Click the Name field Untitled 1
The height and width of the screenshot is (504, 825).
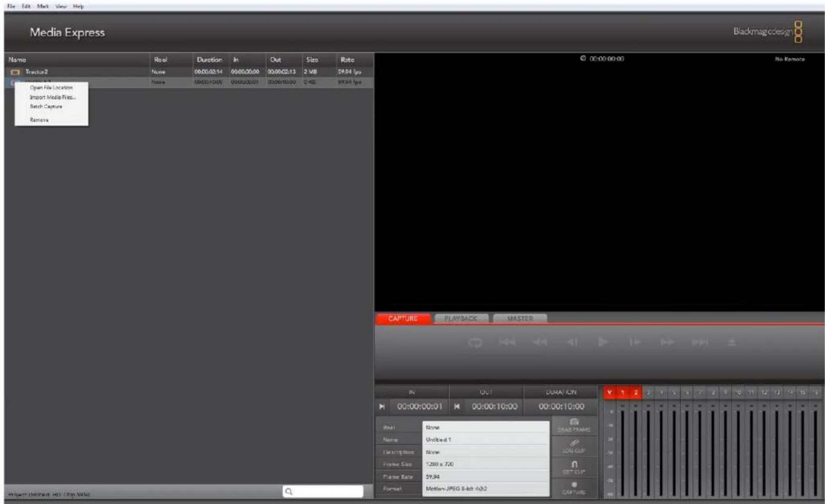(485, 439)
